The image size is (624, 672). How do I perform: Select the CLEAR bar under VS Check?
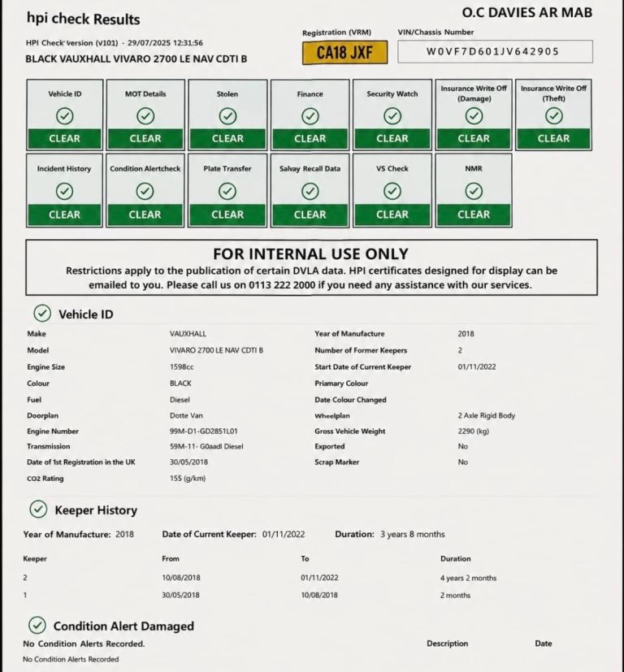point(392,215)
